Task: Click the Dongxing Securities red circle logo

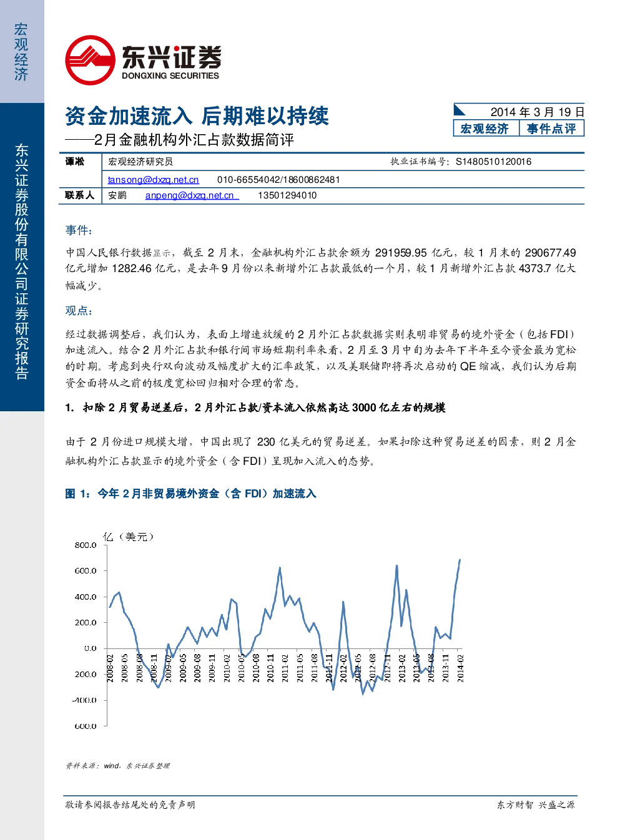Action: pyautogui.click(x=91, y=61)
